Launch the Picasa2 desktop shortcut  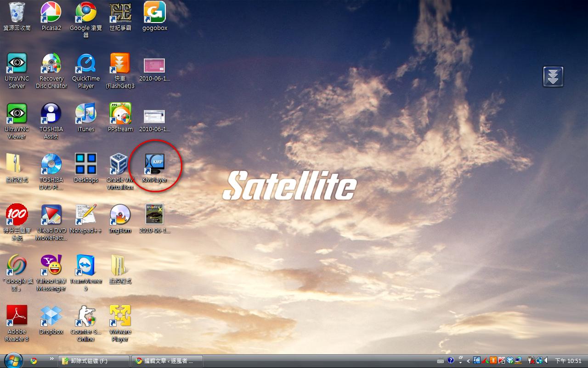pos(51,17)
